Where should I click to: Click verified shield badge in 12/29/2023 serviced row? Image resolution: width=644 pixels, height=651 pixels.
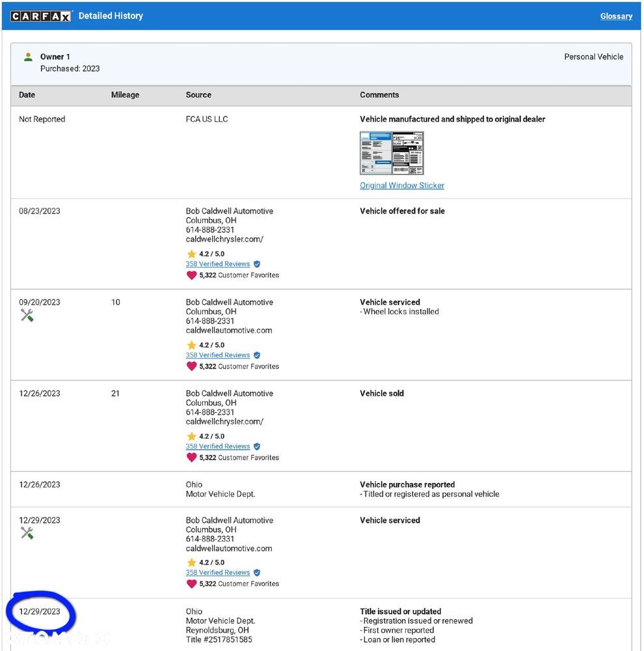point(257,573)
